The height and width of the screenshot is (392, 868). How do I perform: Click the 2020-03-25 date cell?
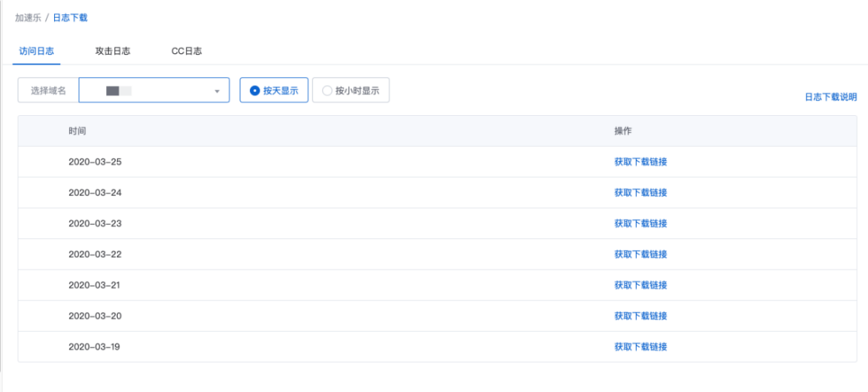95,162
